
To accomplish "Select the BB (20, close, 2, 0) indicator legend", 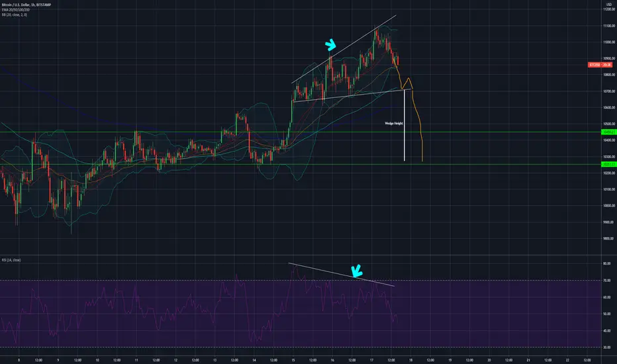I will 14,15.
